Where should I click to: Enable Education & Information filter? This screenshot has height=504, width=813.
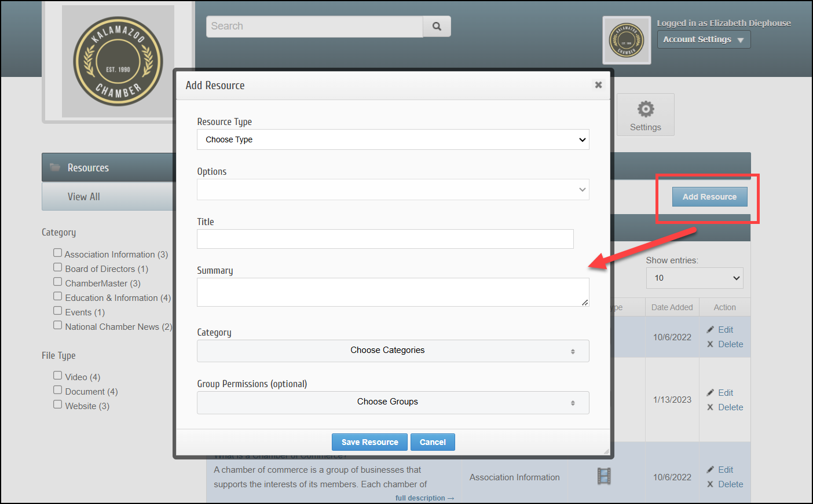coord(57,296)
